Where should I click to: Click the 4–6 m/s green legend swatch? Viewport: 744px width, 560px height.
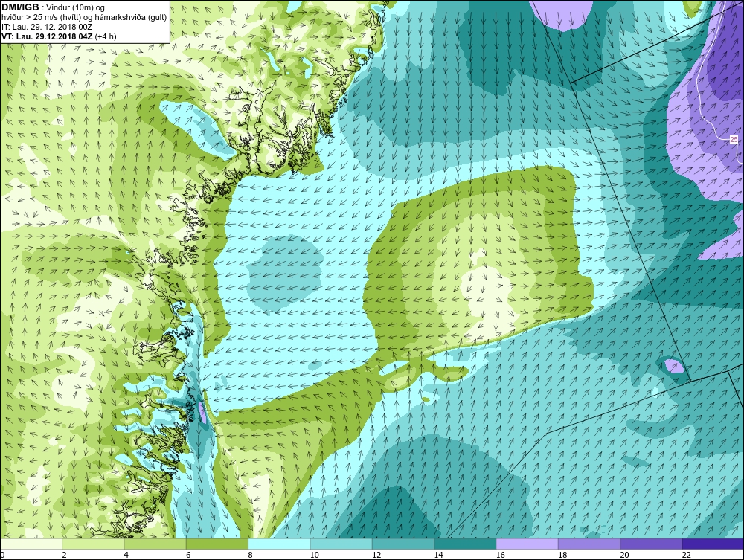click(x=155, y=544)
